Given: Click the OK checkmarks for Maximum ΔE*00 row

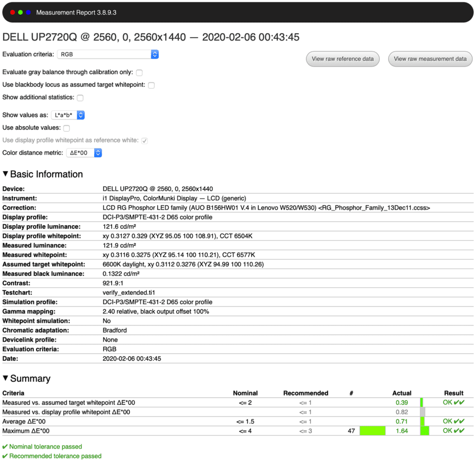Looking at the screenshot, I should click(454, 431).
